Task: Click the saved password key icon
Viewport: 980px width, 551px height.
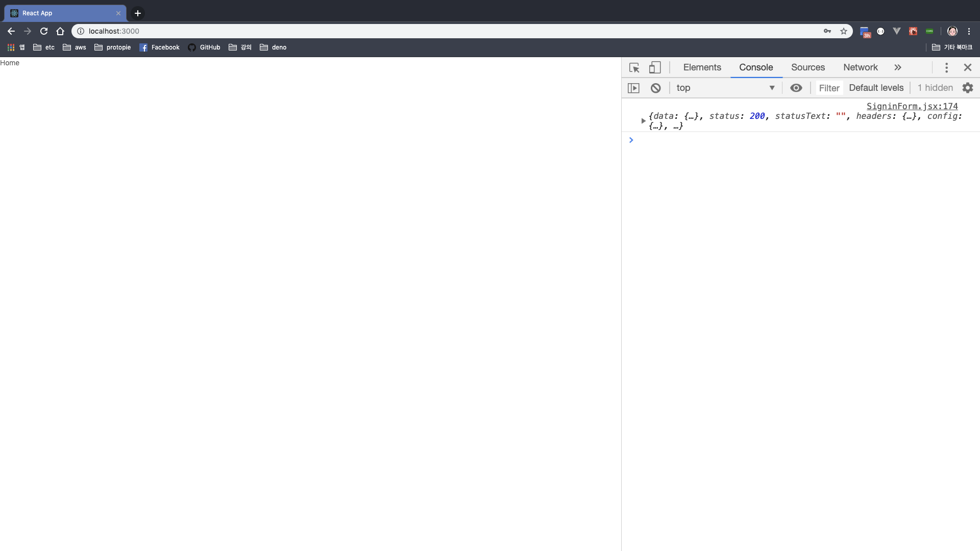Action: [x=827, y=31]
